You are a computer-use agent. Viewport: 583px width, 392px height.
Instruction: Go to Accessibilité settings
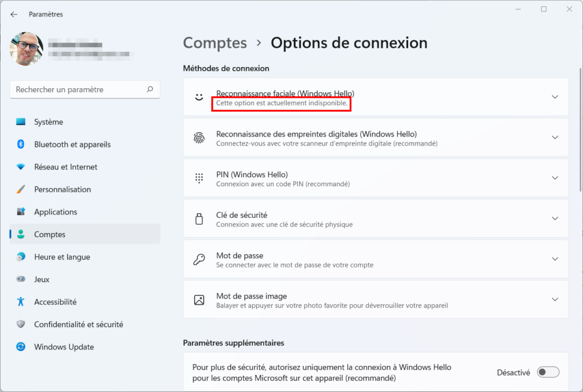(85, 302)
